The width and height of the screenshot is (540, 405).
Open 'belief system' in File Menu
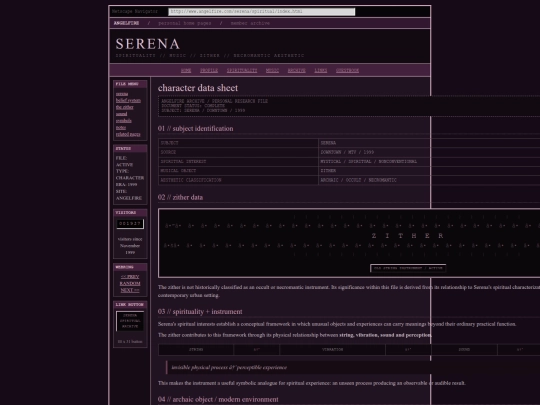[x=128, y=100]
